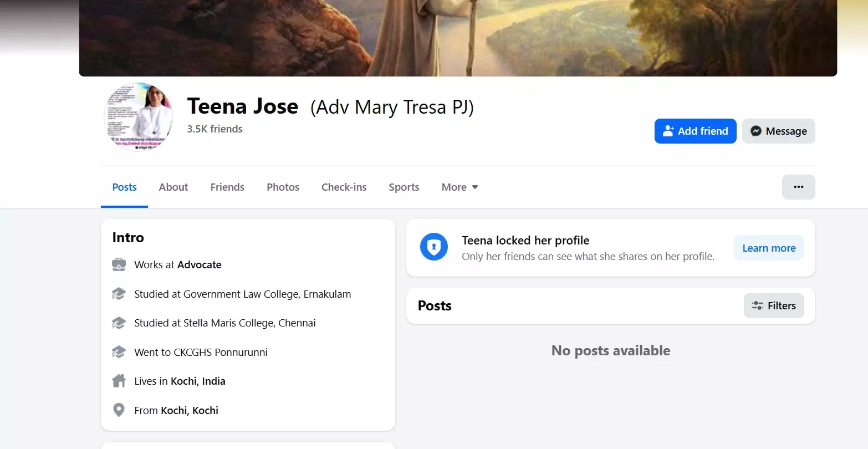The height and width of the screenshot is (449, 868).
Task: Open the Sports tab
Action: [x=404, y=187]
